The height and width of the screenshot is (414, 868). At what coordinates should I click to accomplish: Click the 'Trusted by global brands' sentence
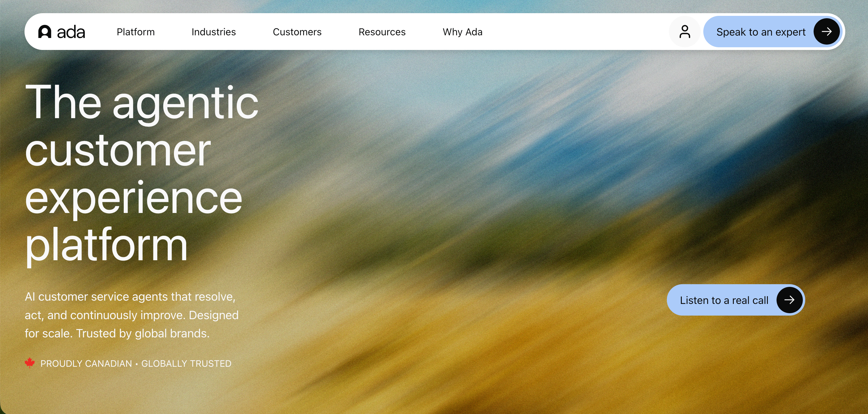[143, 333]
